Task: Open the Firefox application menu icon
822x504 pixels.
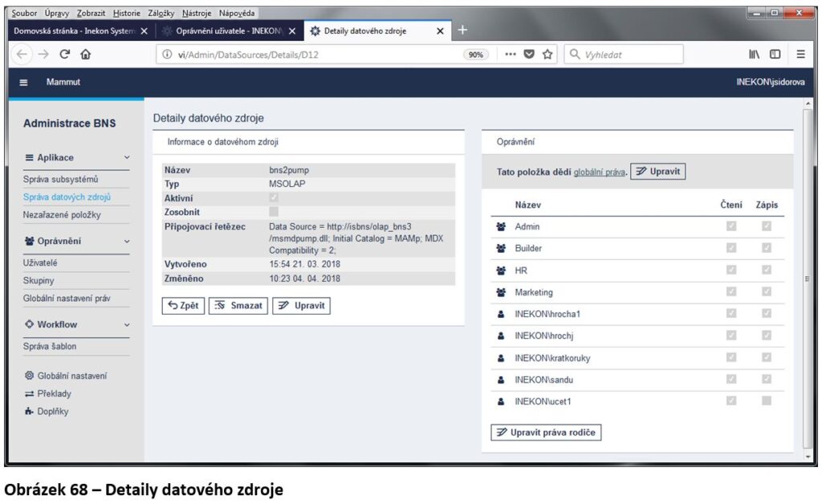Action: (x=800, y=54)
